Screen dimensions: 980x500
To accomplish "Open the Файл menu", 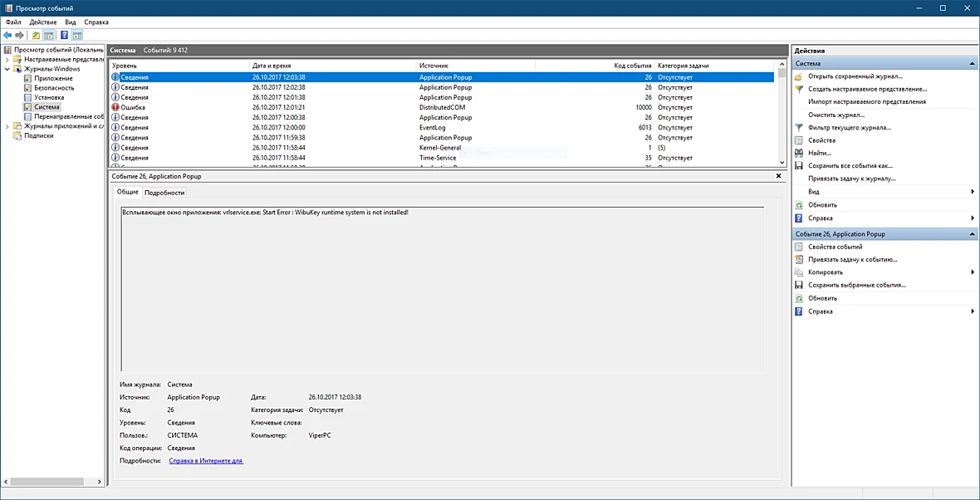I will [13, 22].
